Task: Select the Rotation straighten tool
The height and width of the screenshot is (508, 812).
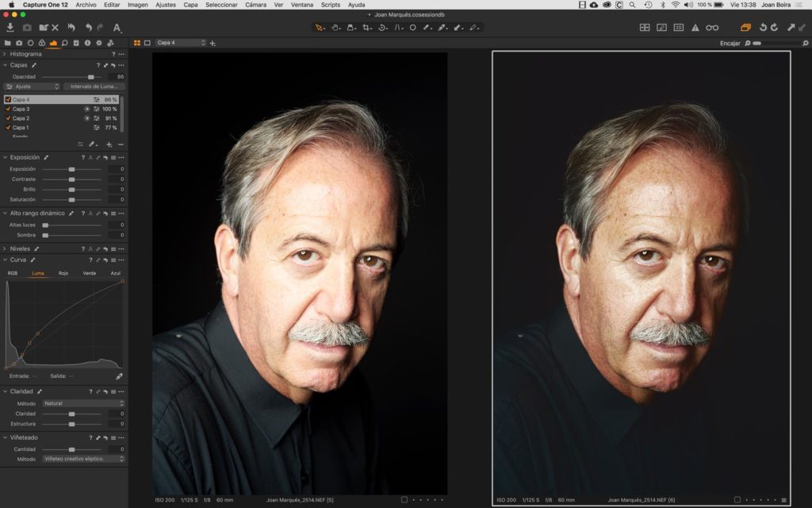Action: pos(383,28)
